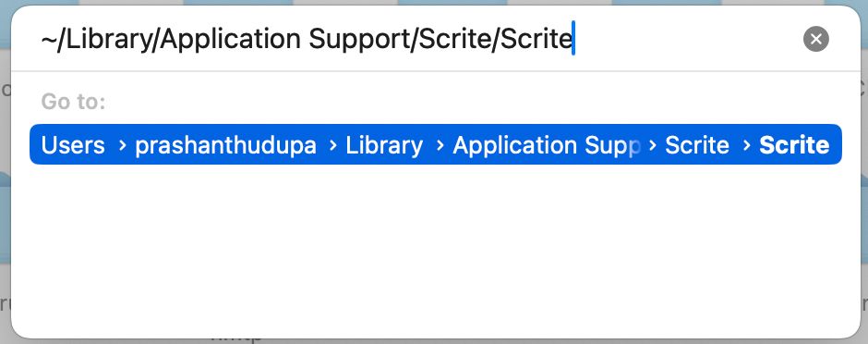
Task: Place cursor at end of typed path
Action: click(x=573, y=39)
